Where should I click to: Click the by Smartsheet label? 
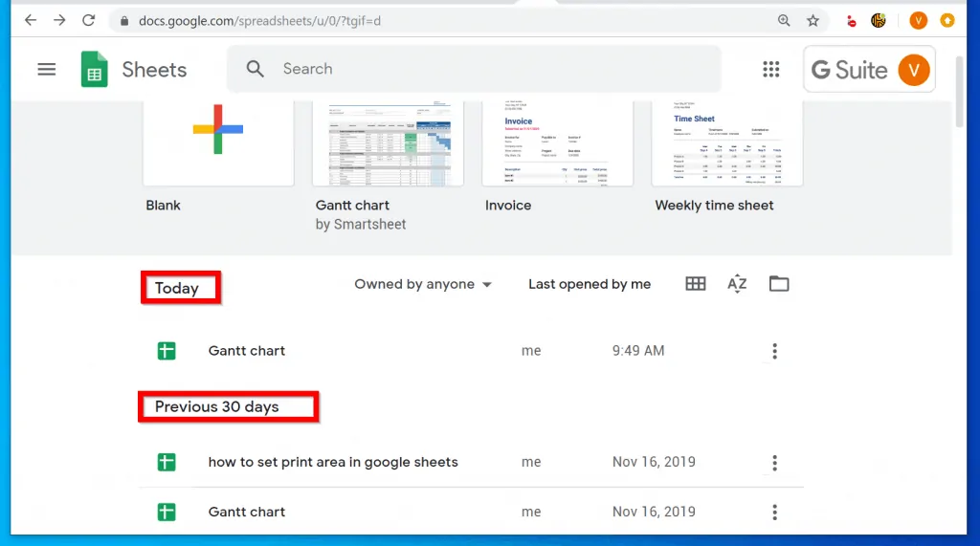pyautogui.click(x=361, y=225)
